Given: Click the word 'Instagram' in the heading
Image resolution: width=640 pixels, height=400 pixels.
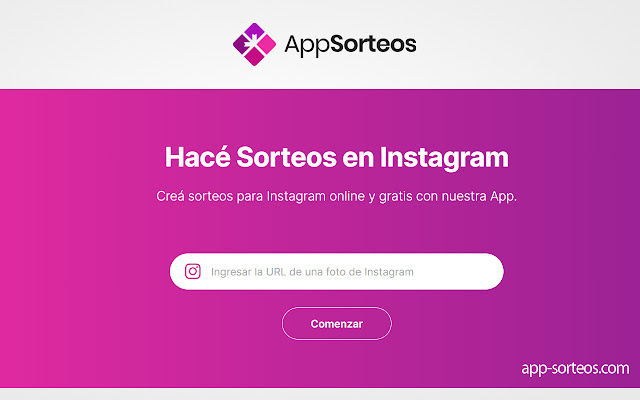Looking at the screenshot, I should 444,157.
